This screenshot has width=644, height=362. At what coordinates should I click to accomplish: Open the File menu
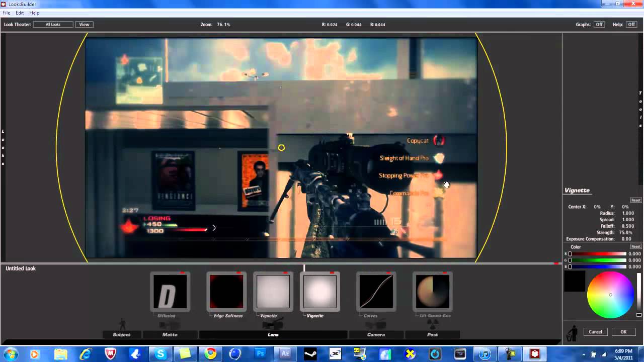(x=7, y=13)
